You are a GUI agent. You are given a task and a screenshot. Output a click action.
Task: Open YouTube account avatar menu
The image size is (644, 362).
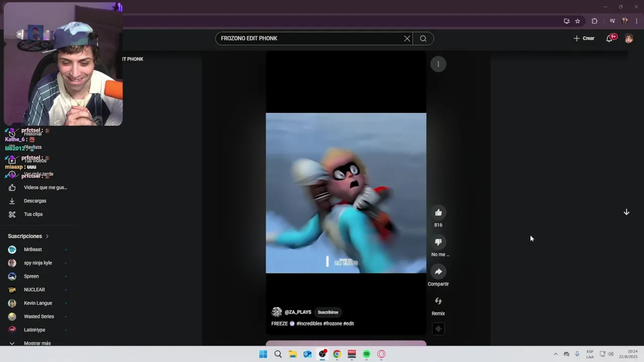(x=629, y=38)
